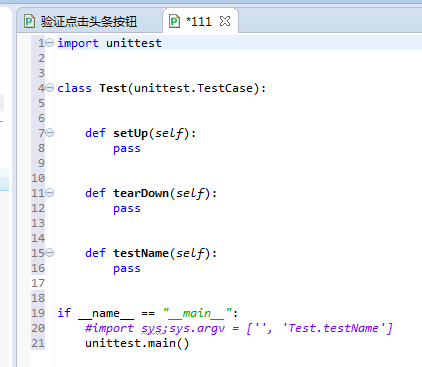Collapse the testName method fold marker
The image size is (422, 367).
coord(50,253)
